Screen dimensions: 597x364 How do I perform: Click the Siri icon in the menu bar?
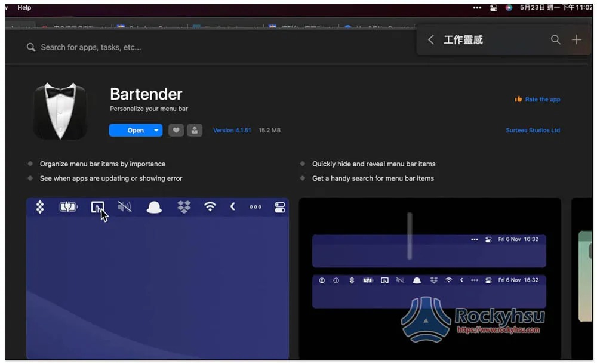coord(509,8)
